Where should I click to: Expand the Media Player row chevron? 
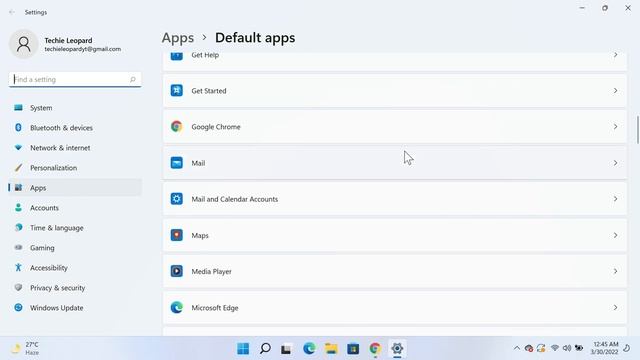click(615, 271)
